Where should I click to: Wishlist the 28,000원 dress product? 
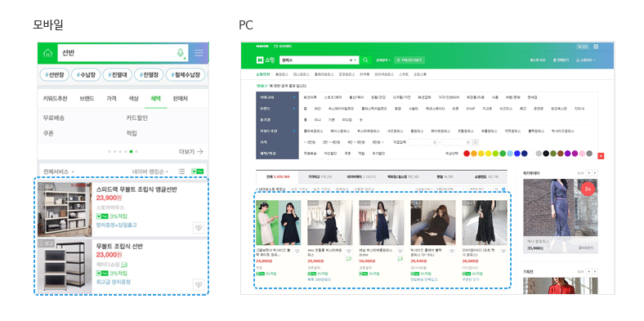pyautogui.click(x=503, y=252)
